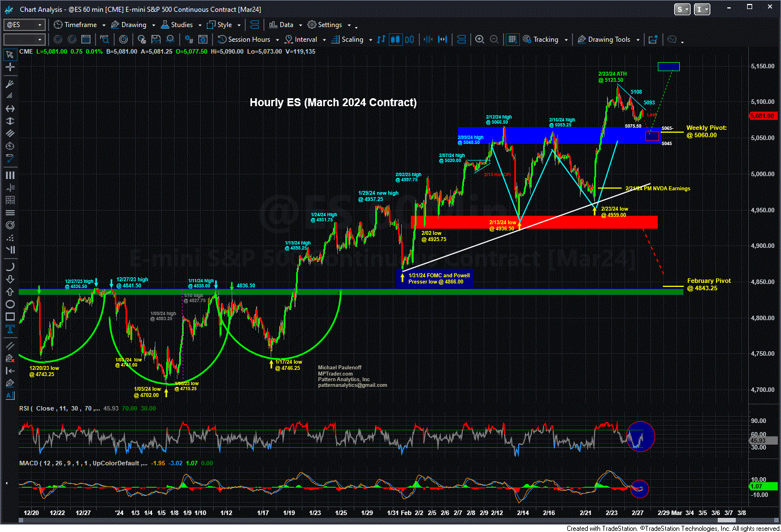Select the ellipse drawing tool

(x=10, y=304)
